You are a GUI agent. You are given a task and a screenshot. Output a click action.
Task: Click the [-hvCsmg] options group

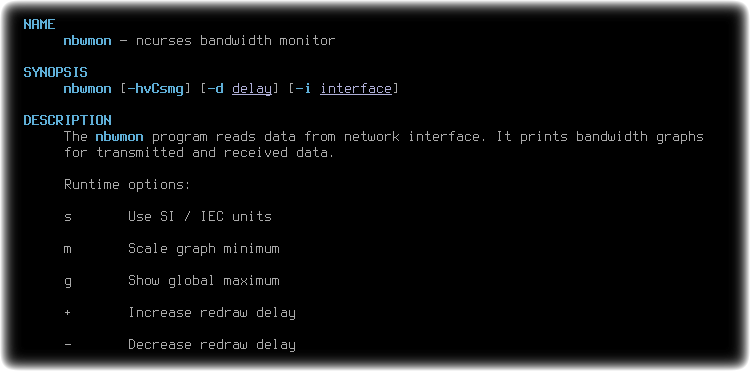(156, 88)
